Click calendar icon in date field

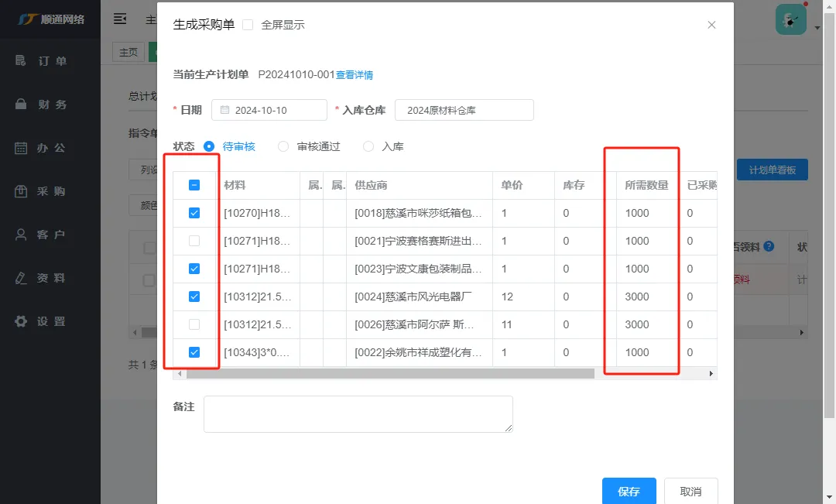click(224, 110)
